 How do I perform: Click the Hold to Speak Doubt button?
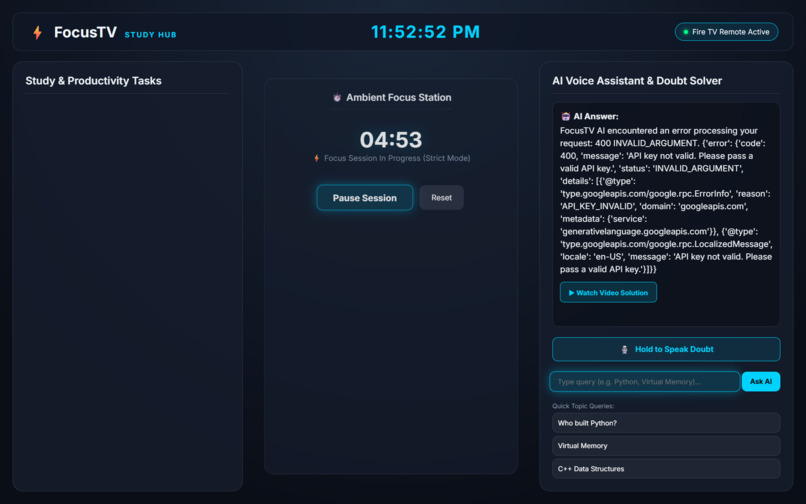tap(666, 349)
